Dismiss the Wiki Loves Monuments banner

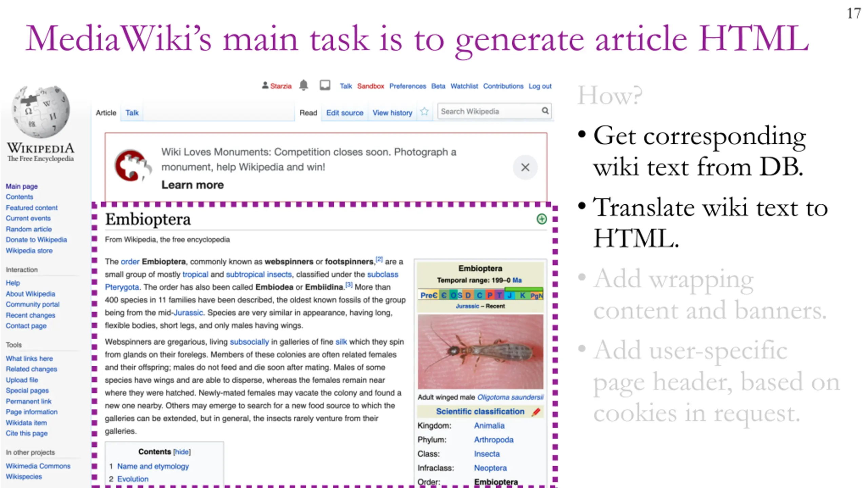(x=525, y=167)
